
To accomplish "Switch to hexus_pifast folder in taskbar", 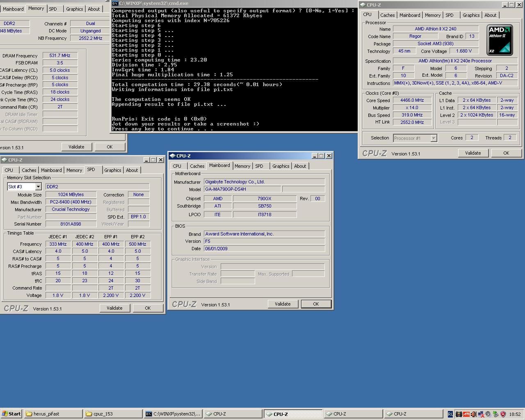I will click(53, 414).
